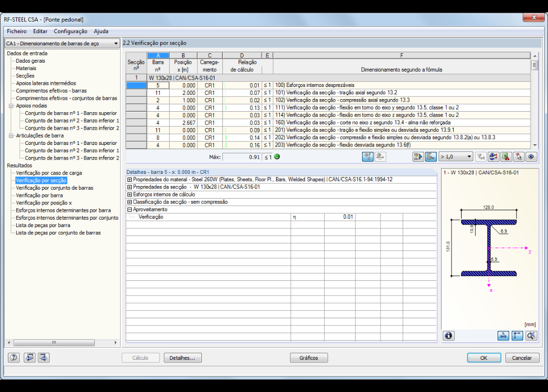Click the second section display icon beside it

point(380,157)
